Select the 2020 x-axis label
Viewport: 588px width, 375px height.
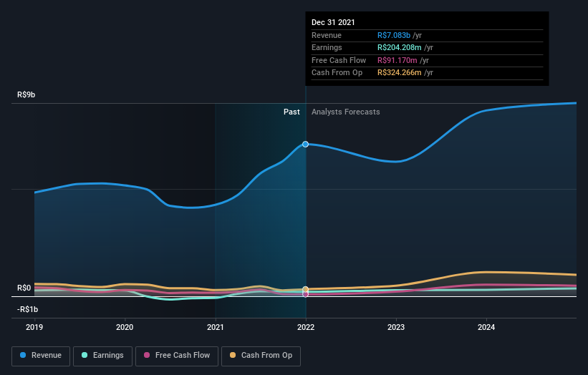pos(125,327)
